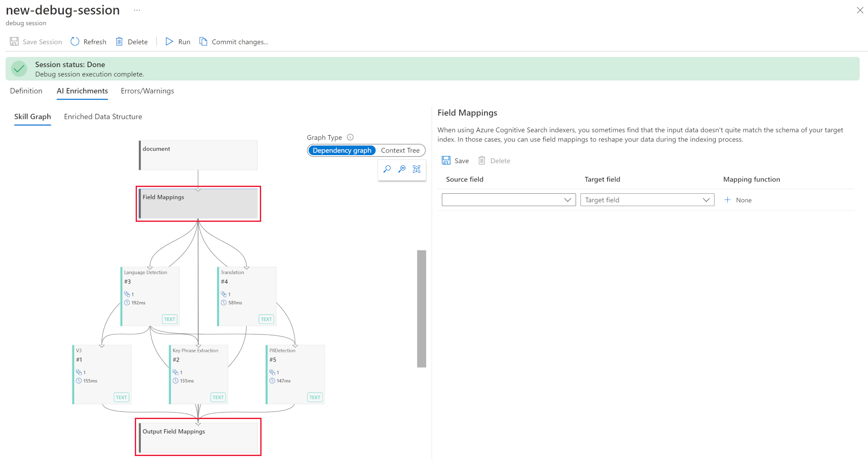Viewport: 868px width, 459px height.
Task: Open the Source field dropdown
Action: pyautogui.click(x=509, y=200)
